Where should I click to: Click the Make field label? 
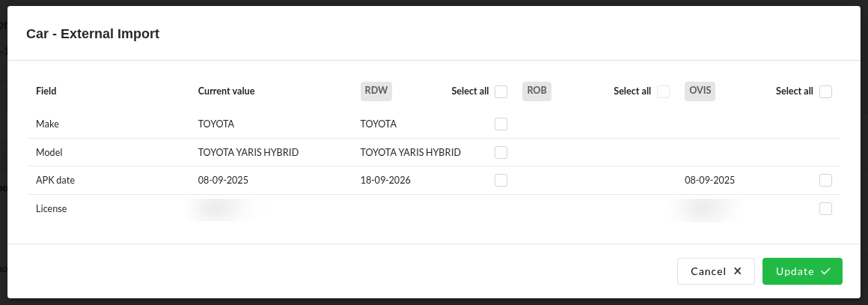click(x=47, y=124)
